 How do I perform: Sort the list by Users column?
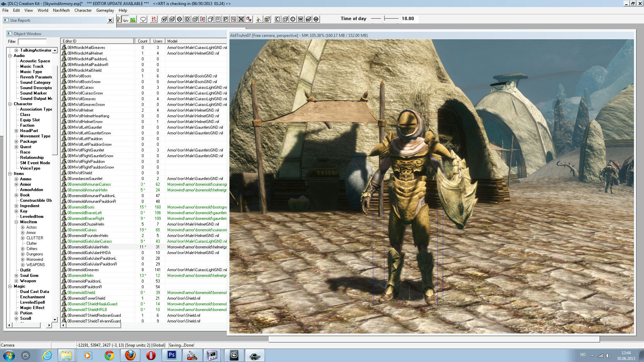158,41
